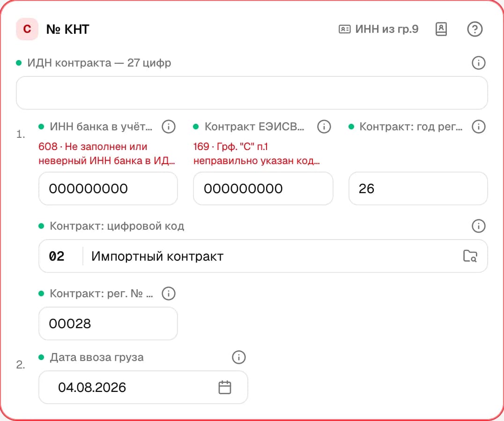Click the contract registration year input

tap(418, 188)
